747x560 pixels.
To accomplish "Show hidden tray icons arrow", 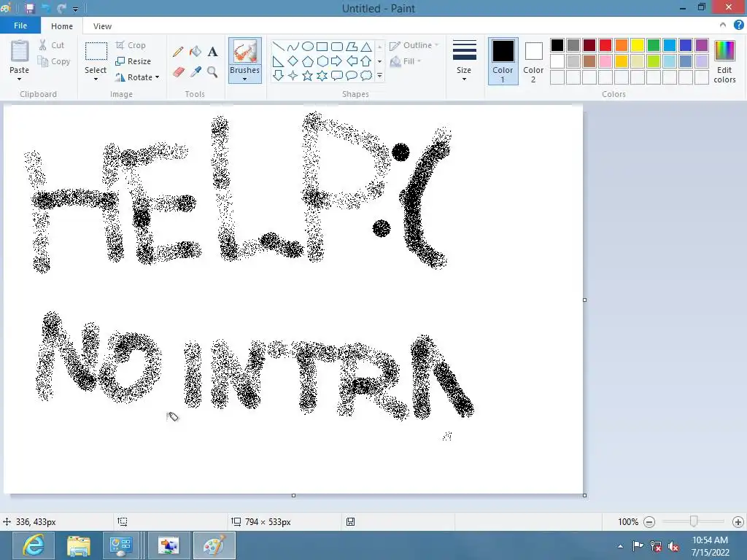I will 620,546.
